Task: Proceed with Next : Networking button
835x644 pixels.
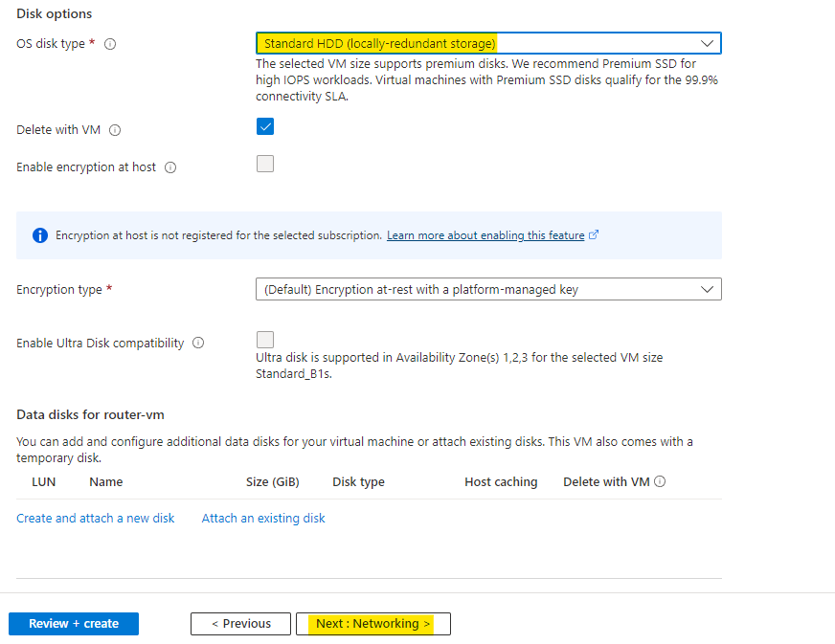Action: coord(373,624)
